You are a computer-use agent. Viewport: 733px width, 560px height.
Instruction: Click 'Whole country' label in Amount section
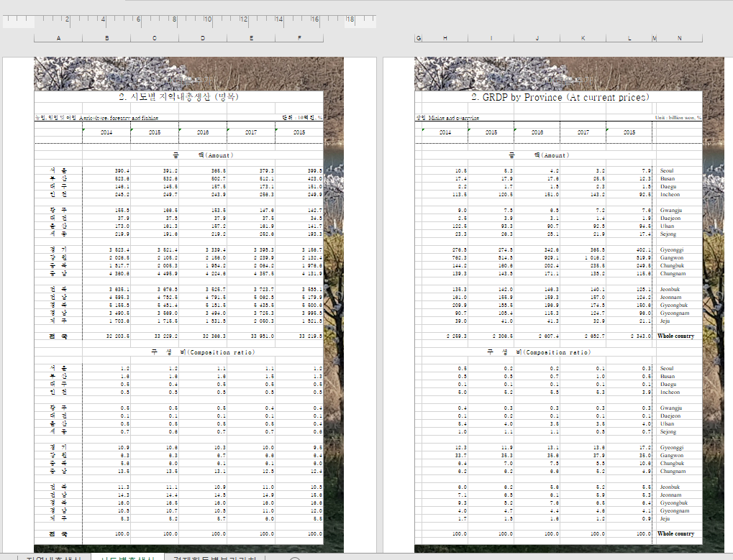pyautogui.click(x=676, y=336)
